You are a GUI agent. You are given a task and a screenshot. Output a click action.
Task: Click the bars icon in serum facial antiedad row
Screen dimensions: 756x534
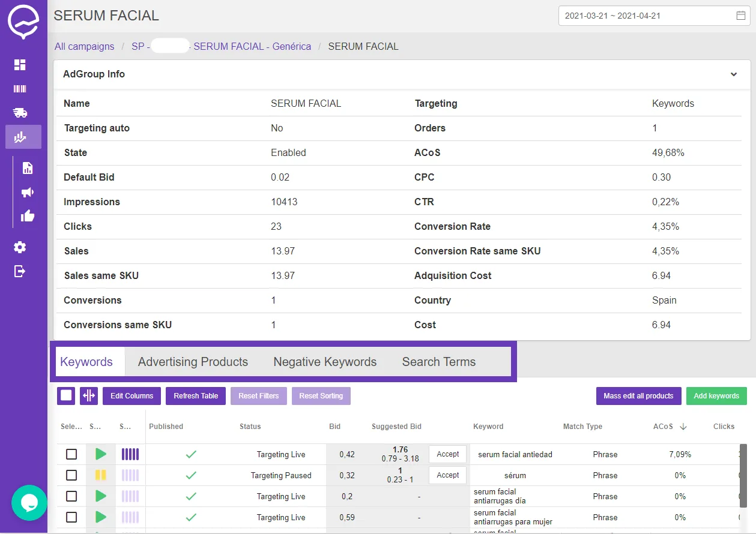click(130, 454)
